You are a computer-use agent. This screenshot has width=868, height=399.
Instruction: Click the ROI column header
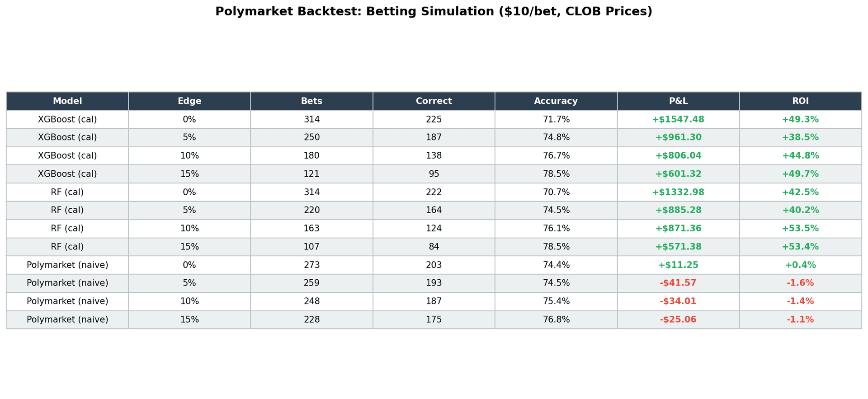point(800,101)
